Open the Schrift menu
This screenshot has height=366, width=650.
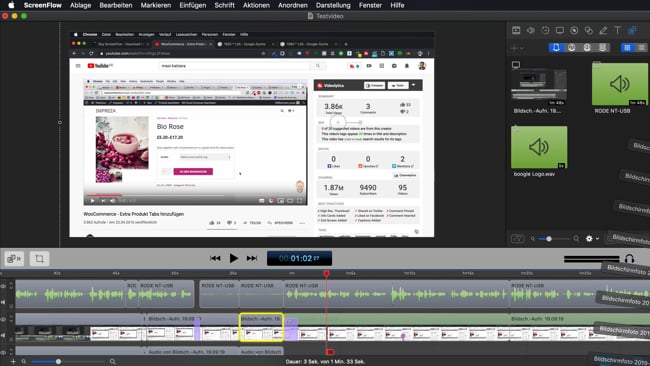coord(224,5)
